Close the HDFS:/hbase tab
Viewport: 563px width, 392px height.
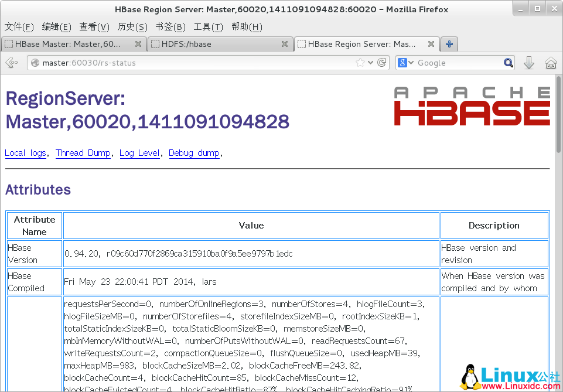click(285, 43)
